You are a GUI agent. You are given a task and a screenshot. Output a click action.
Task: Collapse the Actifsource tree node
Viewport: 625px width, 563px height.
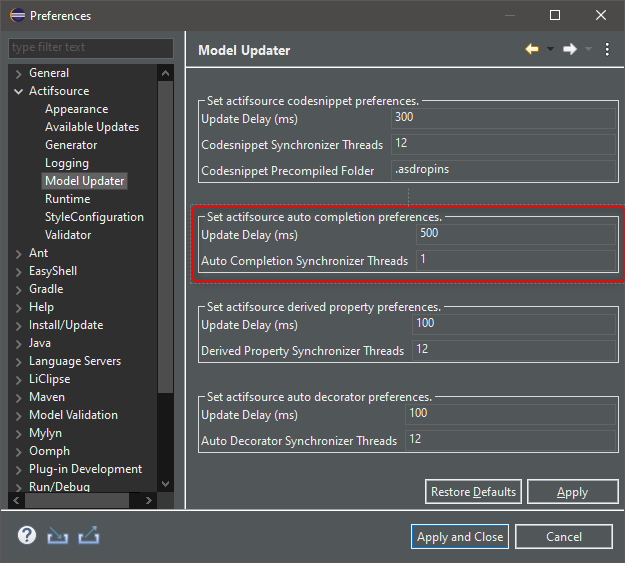[18, 91]
